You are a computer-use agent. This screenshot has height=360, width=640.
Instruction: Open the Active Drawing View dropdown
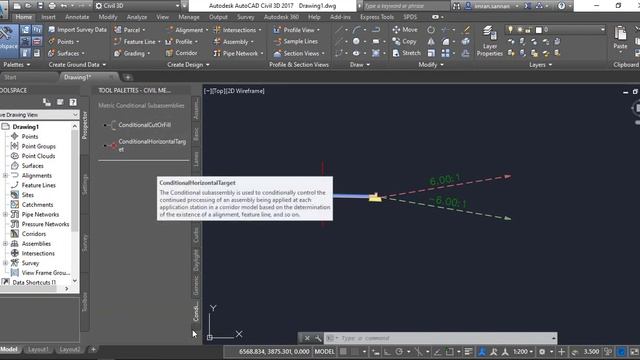[x=39, y=115]
